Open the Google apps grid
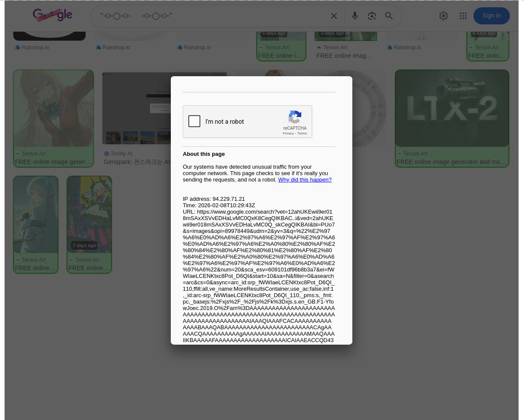Viewport: 524px width, 420px height. pos(463,16)
